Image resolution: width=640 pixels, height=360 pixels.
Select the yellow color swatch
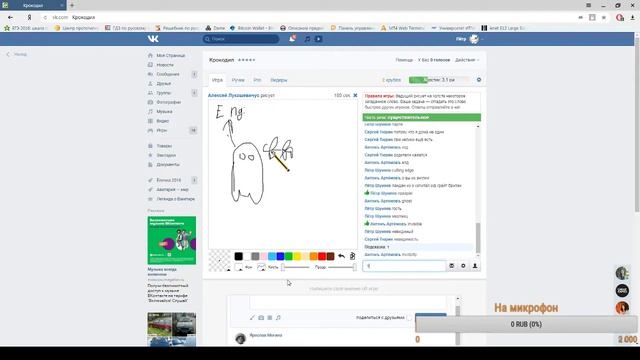[x=297, y=256]
